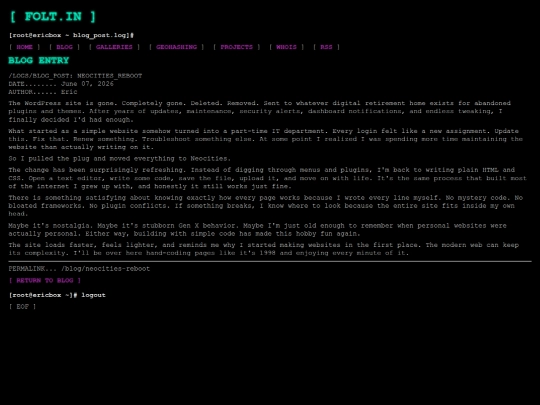Image resolution: width=540 pixels, height=405 pixels.
Task: Click the WHOIS navigation link
Action: pyautogui.click(x=286, y=47)
